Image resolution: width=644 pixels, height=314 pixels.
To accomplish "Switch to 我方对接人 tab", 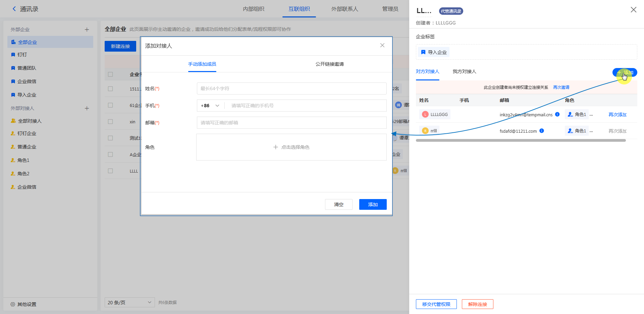I will point(464,71).
